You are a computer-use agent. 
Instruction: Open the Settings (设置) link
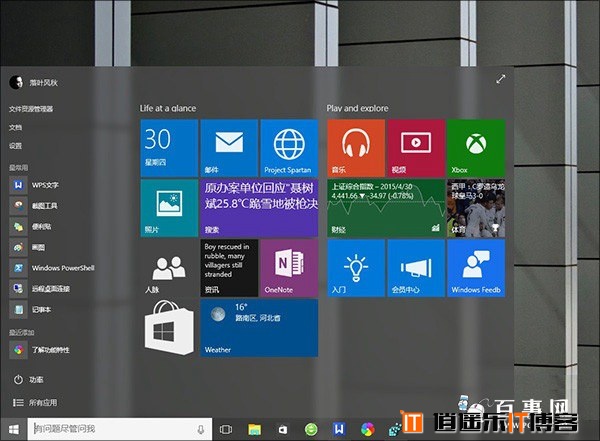click(15, 146)
